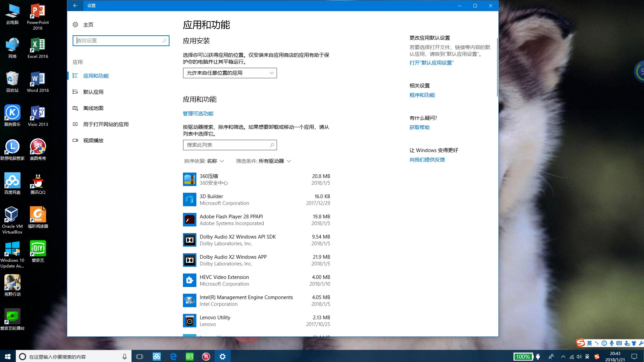Open the 允许来自任意位置的应用 dropdown
The height and width of the screenshot is (362, 644).
(x=229, y=73)
